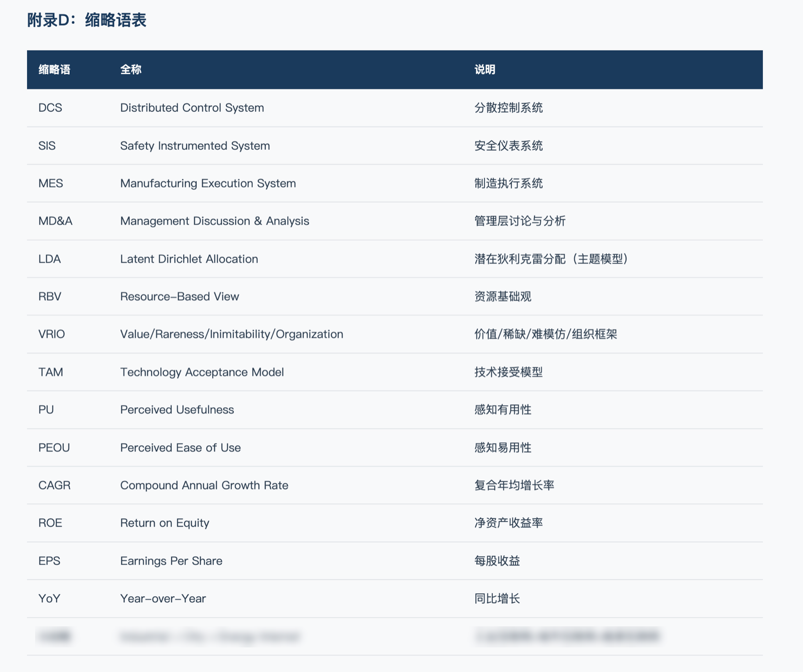803x672 pixels.
Task: Select the PEOU abbreviation cell
Action: pos(54,448)
